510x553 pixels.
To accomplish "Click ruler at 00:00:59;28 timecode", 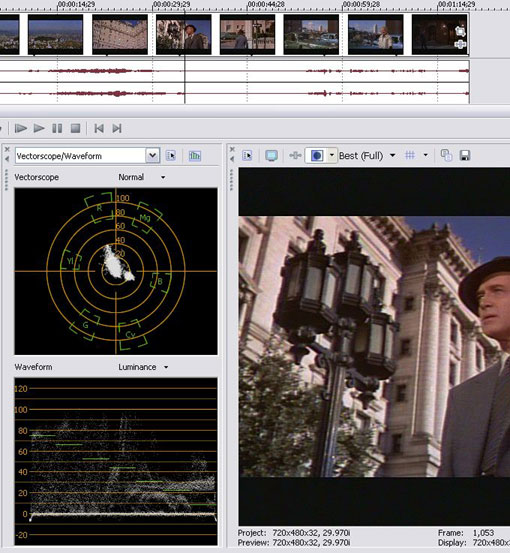I will pos(362,5).
